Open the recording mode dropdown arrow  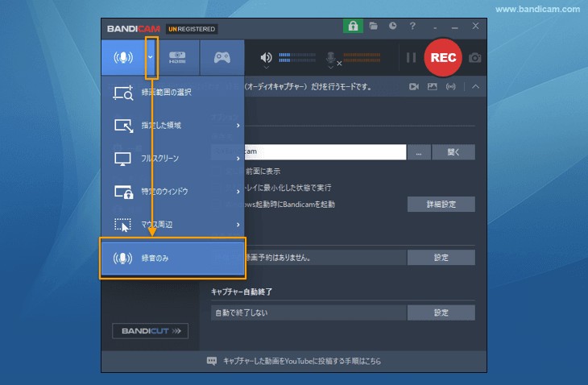pyautogui.click(x=151, y=58)
